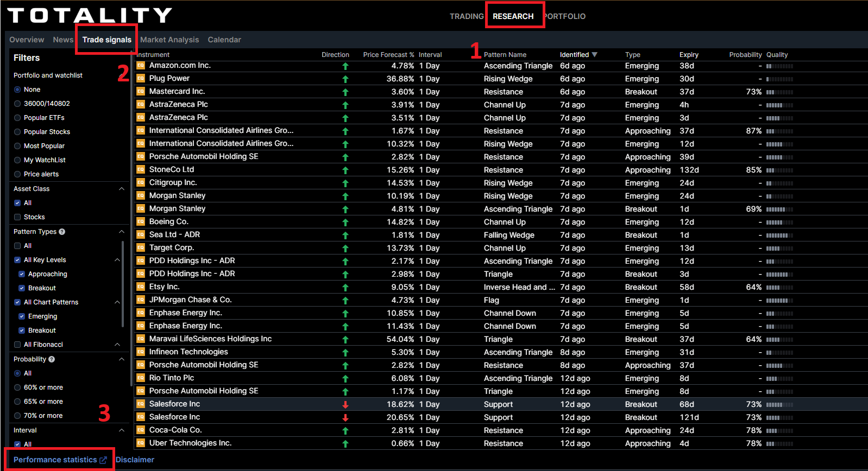Open the Disclaimer link
The width and height of the screenshot is (868, 471).
pyautogui.click(x=135, y=460)
